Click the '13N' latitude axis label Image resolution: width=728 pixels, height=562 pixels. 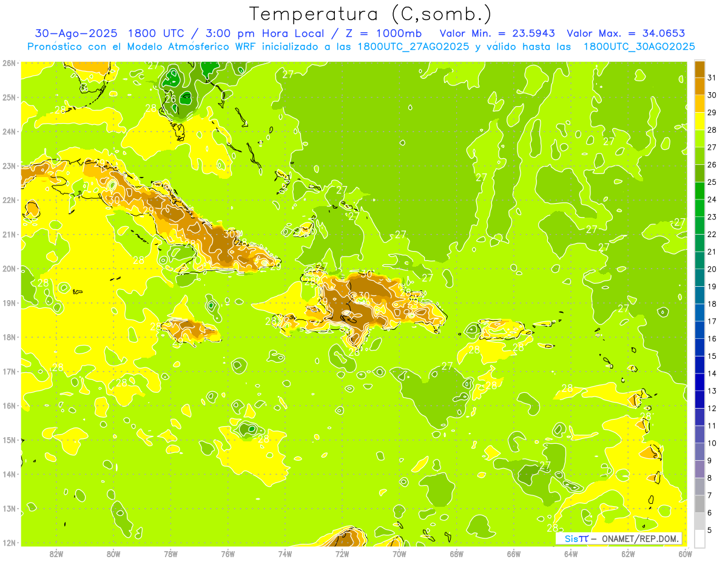[x=8, y=509]
